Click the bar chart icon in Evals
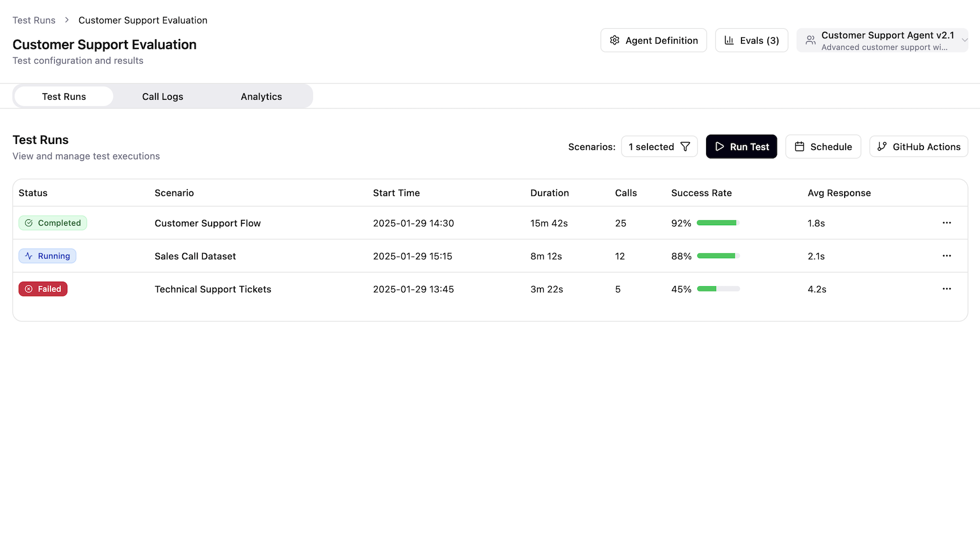 click(729, 40)
